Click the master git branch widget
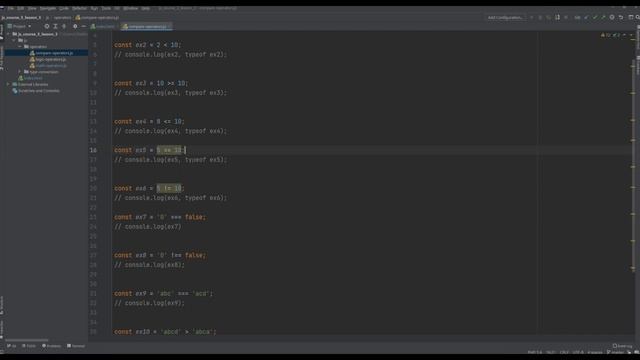The image size is (640, 360). [x=616, y=352]
